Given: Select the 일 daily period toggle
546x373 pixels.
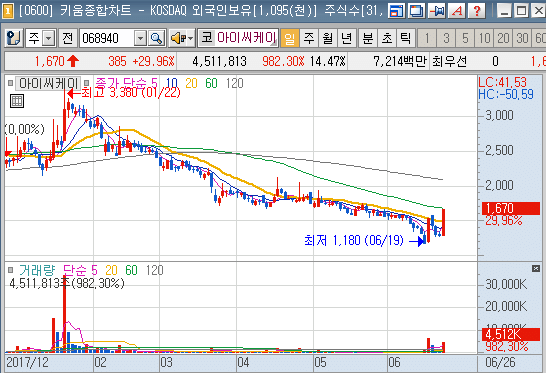Looking at the screenshot, I should (290, 38).
